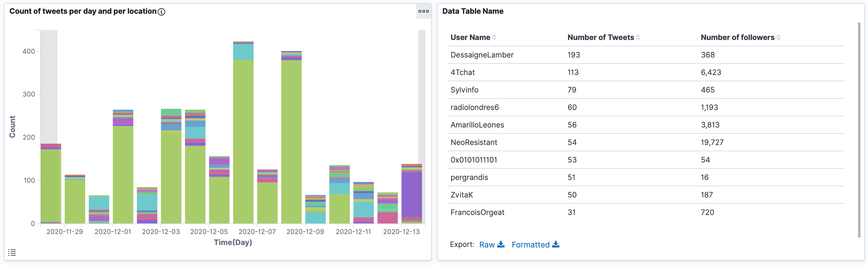Click the info icon beside chart title
Image resolution: width=868 pixels, height=265 pixels.
[162, 12]
